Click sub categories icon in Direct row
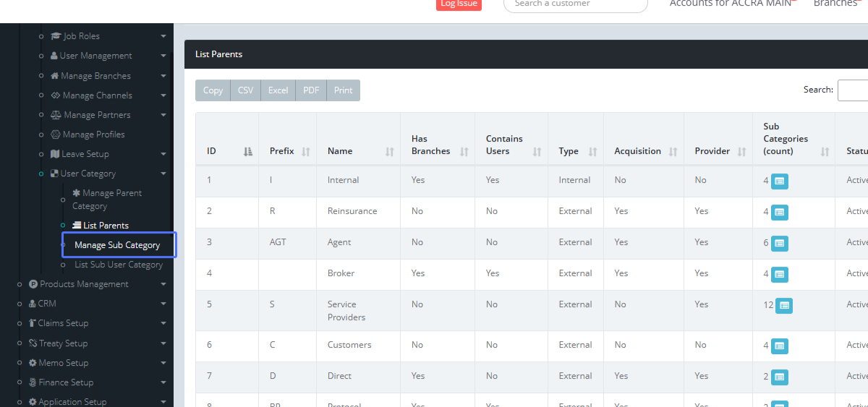This screenshot has height=407, width=868. tap(779, 377)
